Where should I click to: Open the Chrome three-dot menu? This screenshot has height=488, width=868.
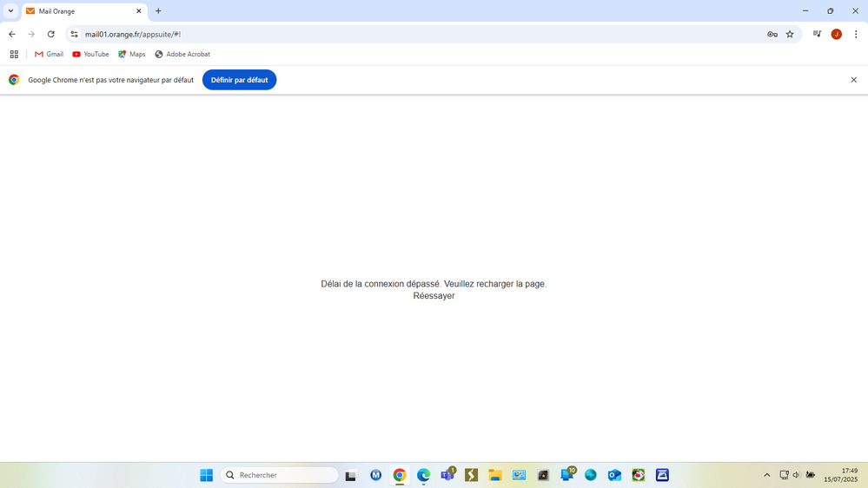pos(856,35)
